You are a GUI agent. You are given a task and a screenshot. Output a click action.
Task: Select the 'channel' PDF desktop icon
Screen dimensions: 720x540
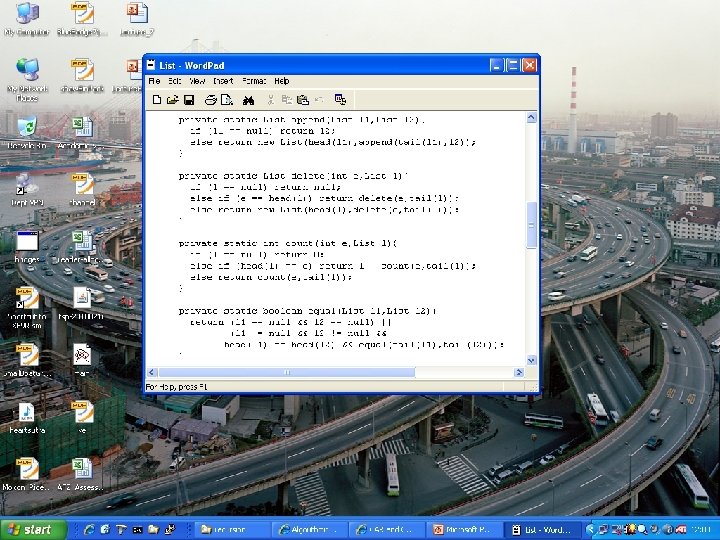pos(83,189)
